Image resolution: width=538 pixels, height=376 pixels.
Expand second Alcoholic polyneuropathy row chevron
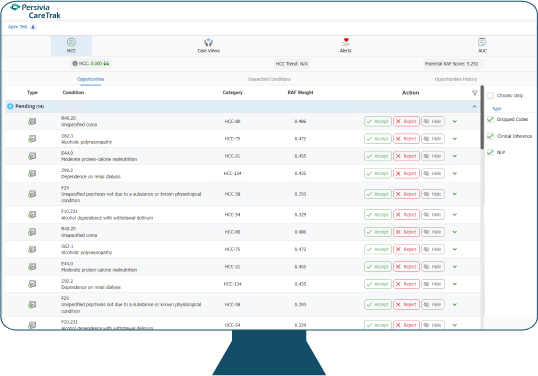click(455, 249)
